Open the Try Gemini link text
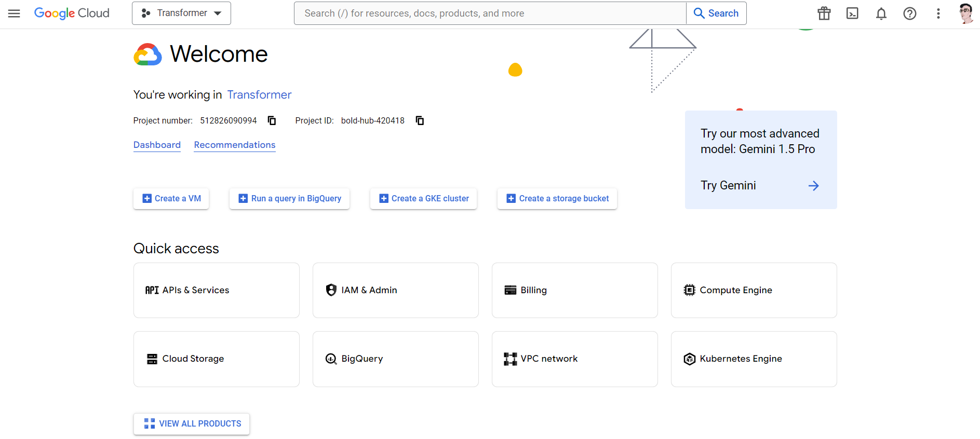Viewport: 980px width, 439px height. (728, 186)
